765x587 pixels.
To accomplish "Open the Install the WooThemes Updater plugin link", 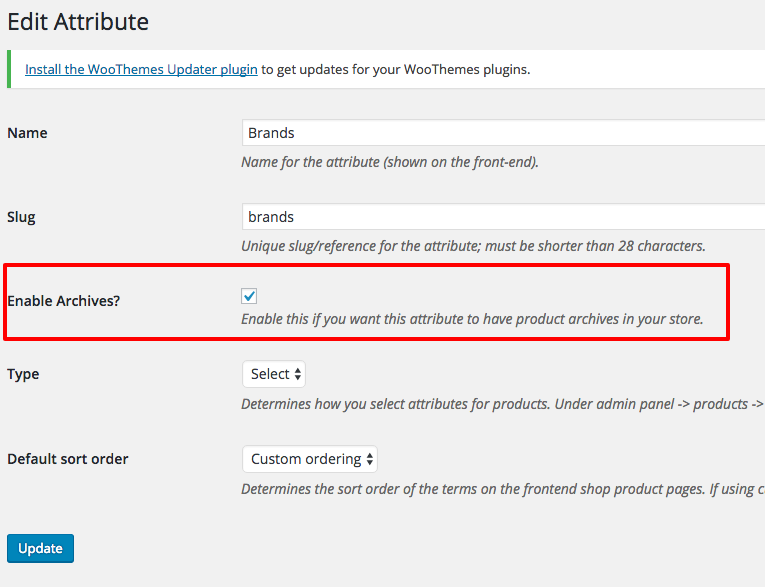I will point(141,69).
